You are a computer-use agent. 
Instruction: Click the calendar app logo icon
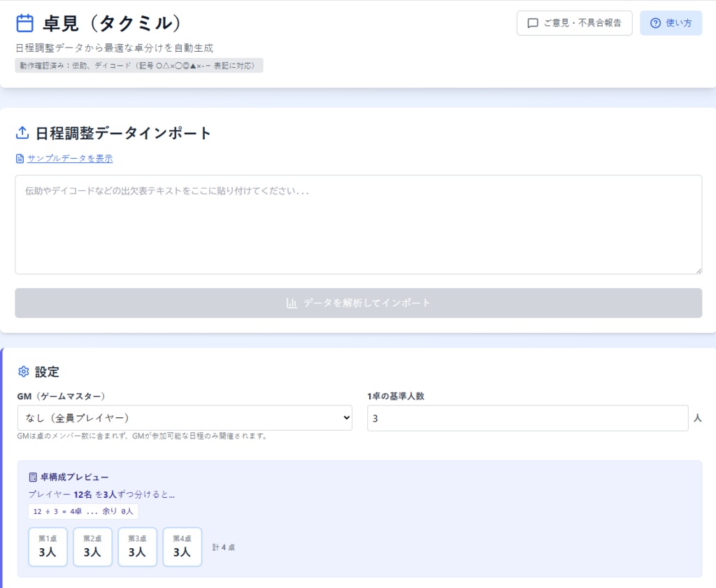(x=24, y=22)
